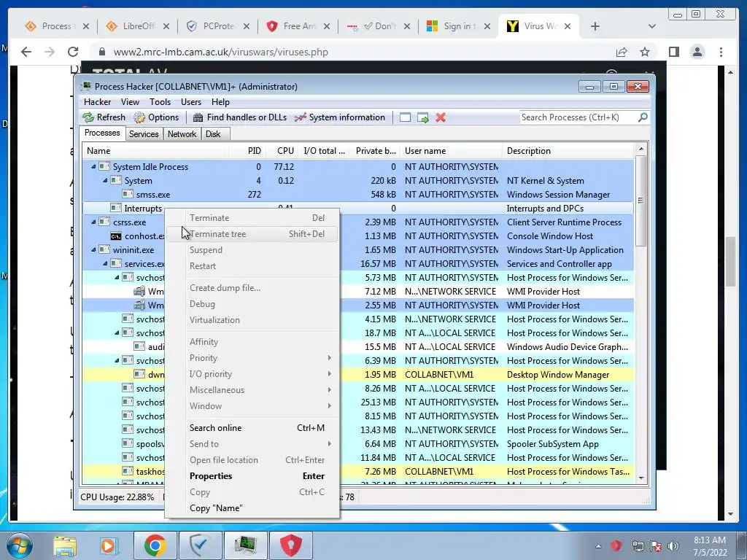Close the Virus Wars Chrome tab

coord(568,26)
